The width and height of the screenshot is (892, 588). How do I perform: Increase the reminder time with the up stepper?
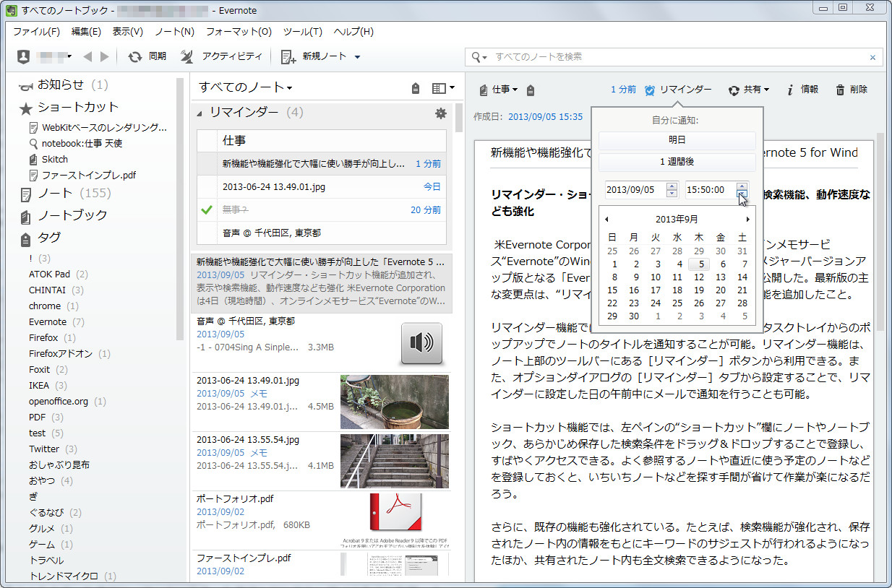tap(742, 186)
